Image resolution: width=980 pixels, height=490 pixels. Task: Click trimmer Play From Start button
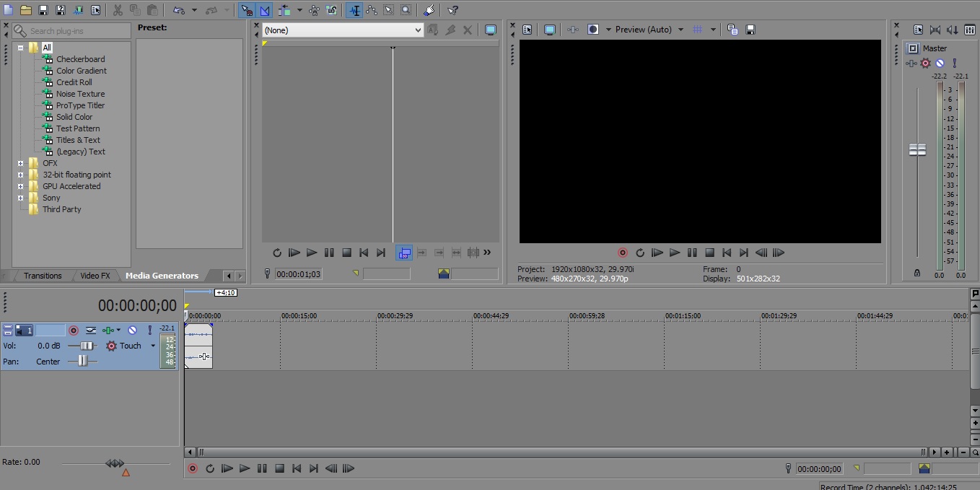click(294, 253)
